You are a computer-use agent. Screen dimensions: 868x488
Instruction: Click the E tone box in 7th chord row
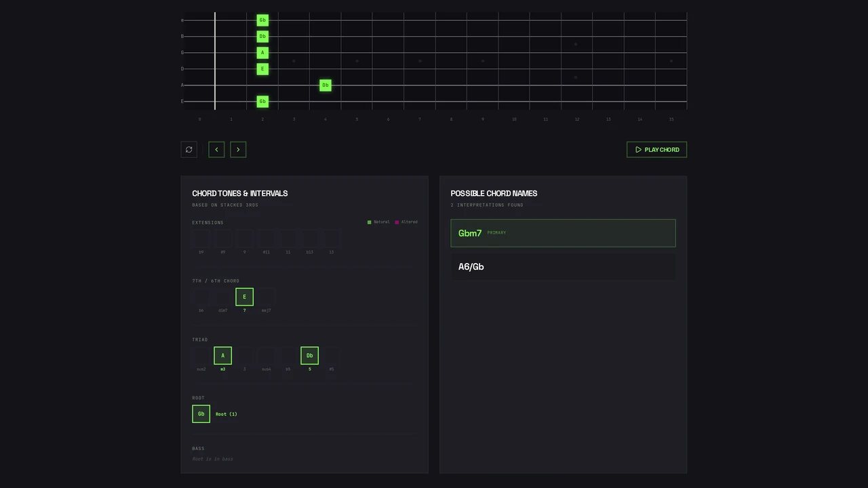coord(245,297)
